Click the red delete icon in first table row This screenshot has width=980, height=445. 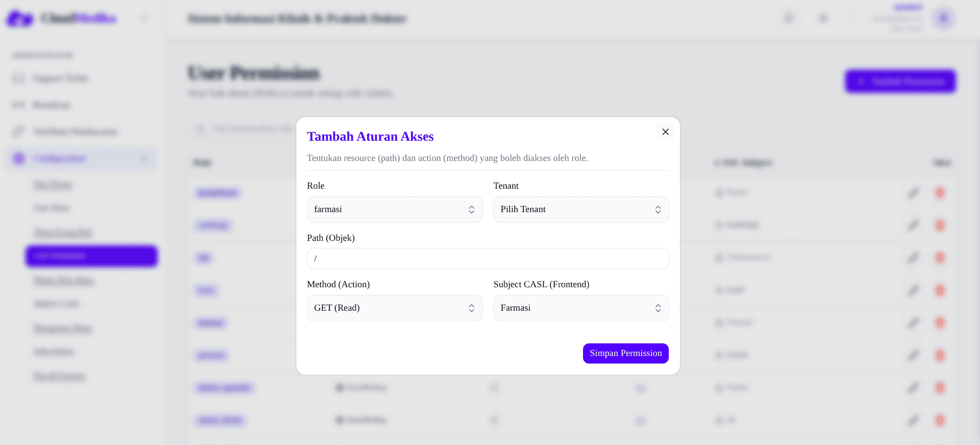940,192
